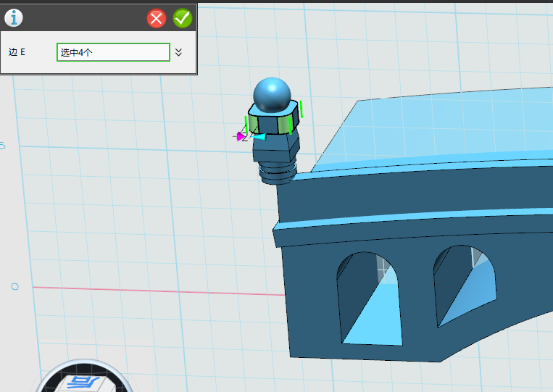Confirm with the green checkmark button
Screen dimensions: 553x392
183,18
